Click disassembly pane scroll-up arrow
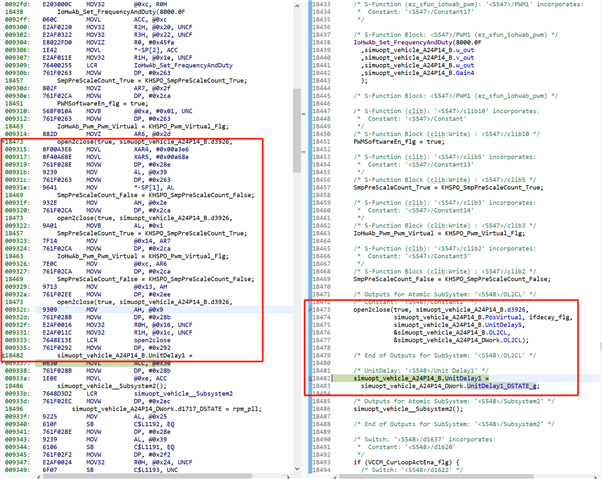Image resolution: width=602 pixels, height=479 pixels. (297, 6)
